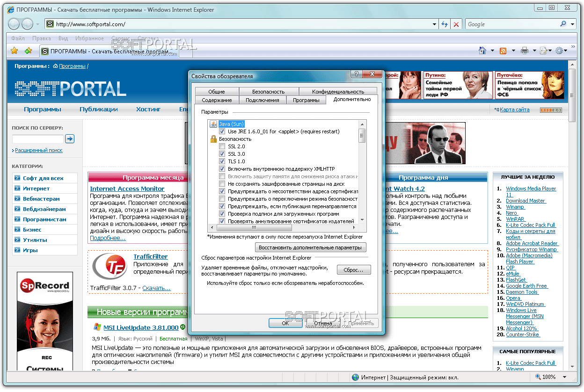Enable the SSL 2.0 checkbox
This screenshot has height=392, width=584.
222,146
